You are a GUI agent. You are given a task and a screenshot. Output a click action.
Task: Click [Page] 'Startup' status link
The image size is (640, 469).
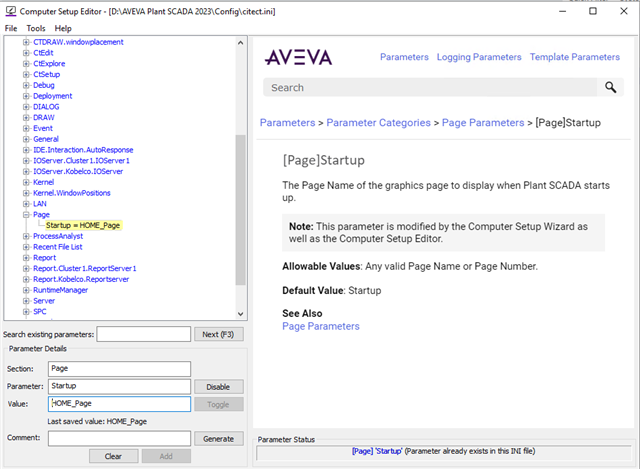[x=377, y=451]
